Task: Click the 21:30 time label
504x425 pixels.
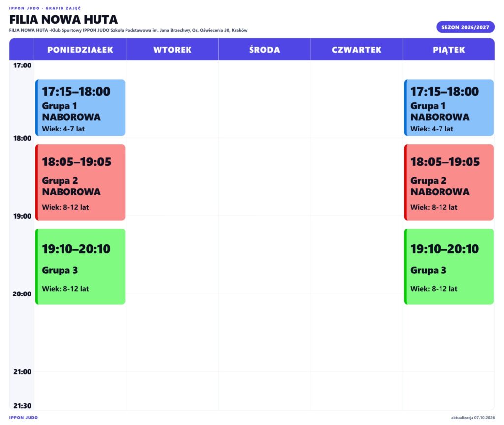Action: click(22, 406)
